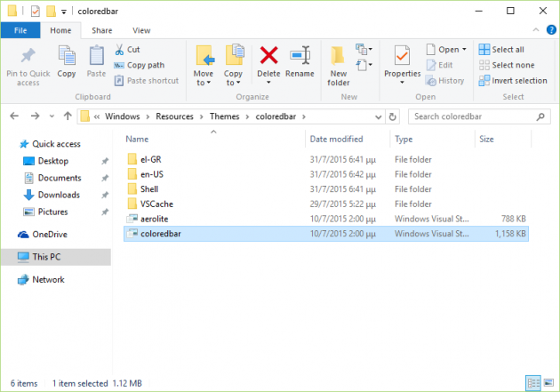560x392 pixels.
Task: Open Documents in the sidebar
Action: click(x=52, y=178)
